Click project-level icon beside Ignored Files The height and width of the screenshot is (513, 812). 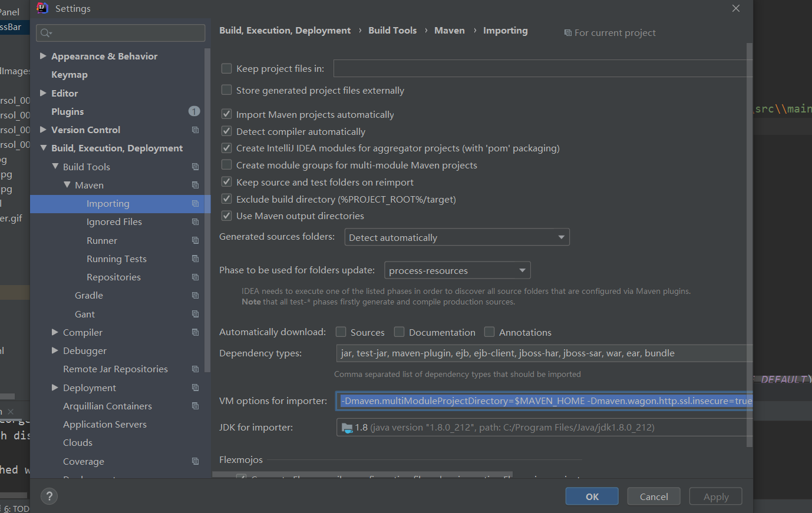(195, 221)
